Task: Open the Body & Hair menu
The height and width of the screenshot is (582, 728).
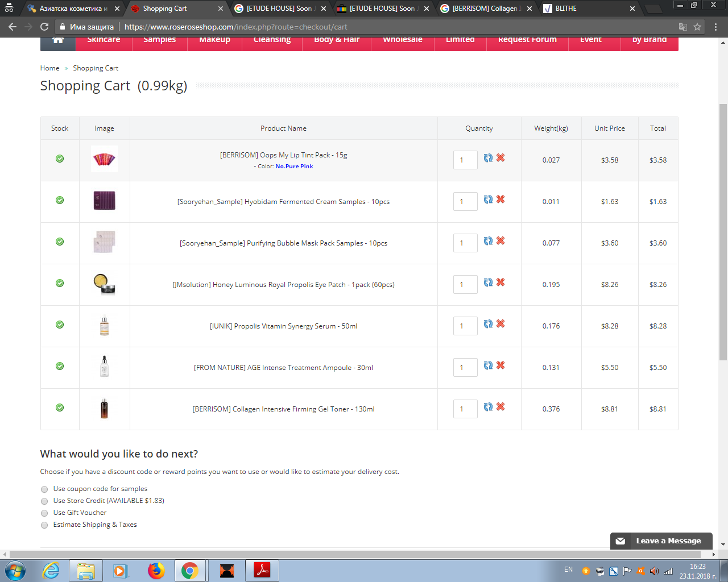Action: pyautogui.click(x=337, y=41)
